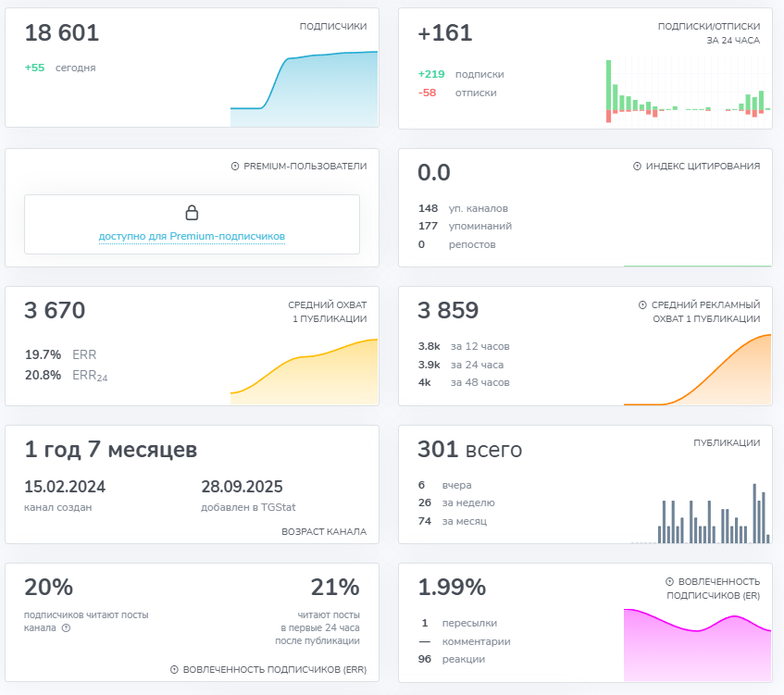The image size is (784, 695).
Task: Click the info icon beside ИНДЕКС ЦИТИРОВАНИЯ
Action: point(637,166)
